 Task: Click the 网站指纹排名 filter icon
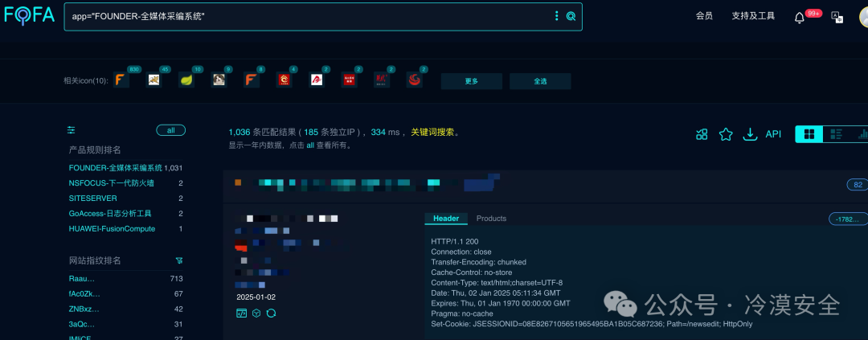178,260
